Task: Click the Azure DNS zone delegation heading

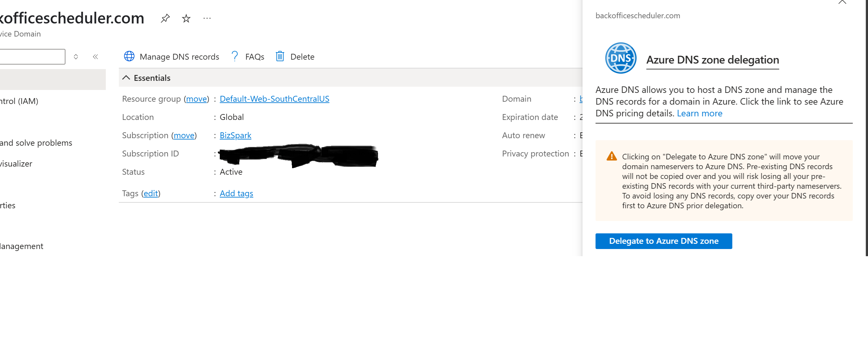Action: coord(712,60)
